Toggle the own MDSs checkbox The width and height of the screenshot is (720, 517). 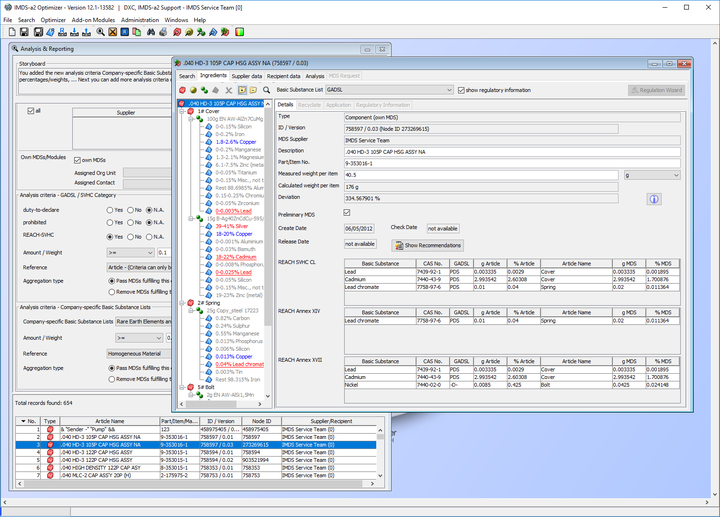76,159
